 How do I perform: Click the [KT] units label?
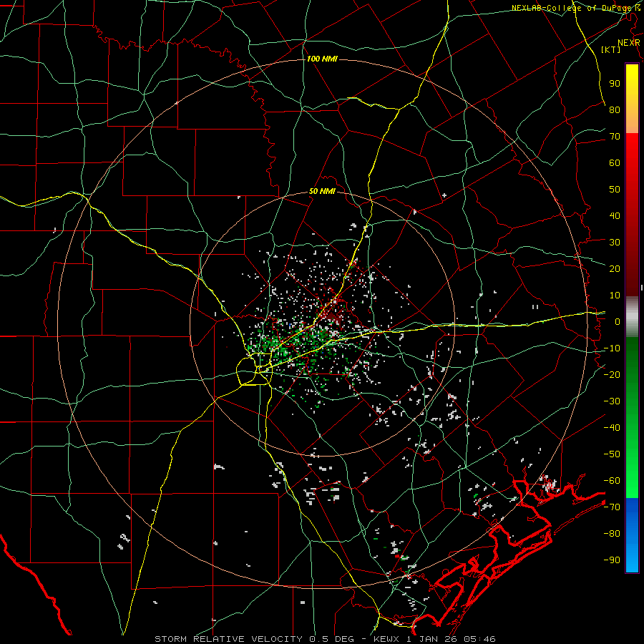pyautogui.click(x=610, y=49)
